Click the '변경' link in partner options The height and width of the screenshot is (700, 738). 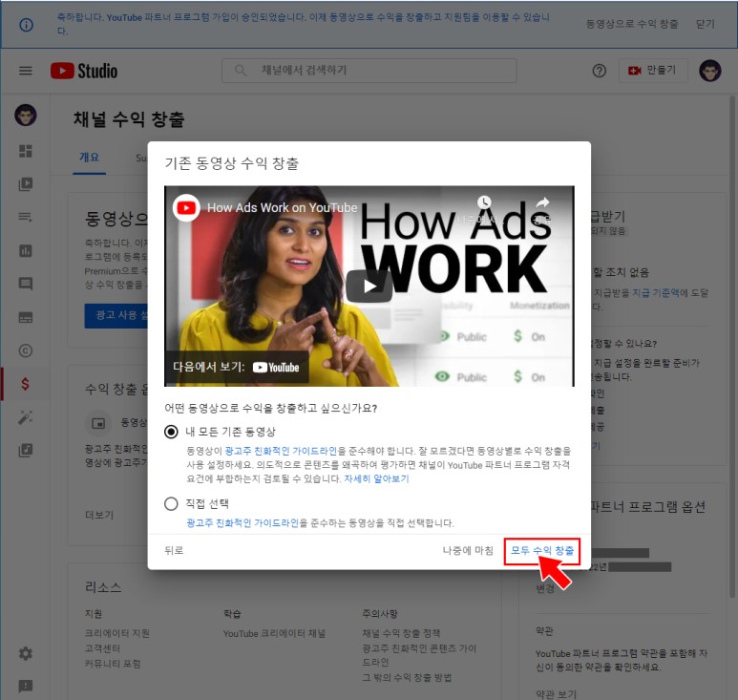tap(545, 589)
